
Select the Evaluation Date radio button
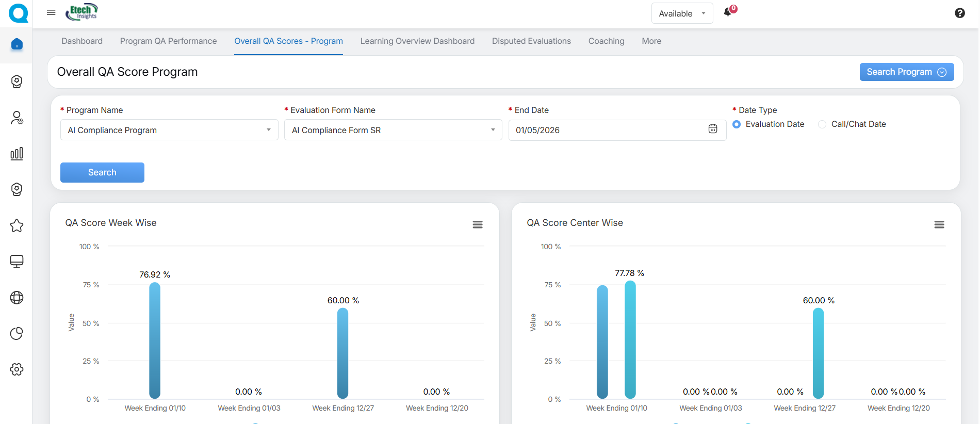[x=737, y=124]
